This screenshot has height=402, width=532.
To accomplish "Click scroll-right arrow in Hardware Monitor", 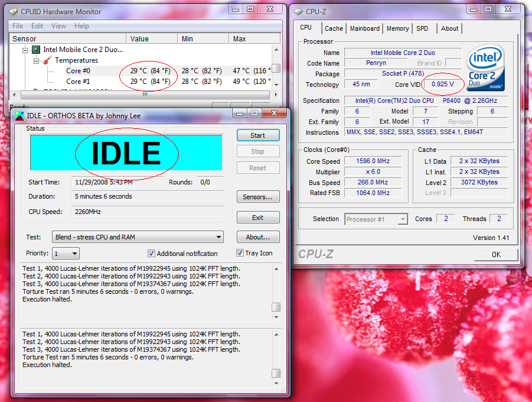I will point(276,95).
